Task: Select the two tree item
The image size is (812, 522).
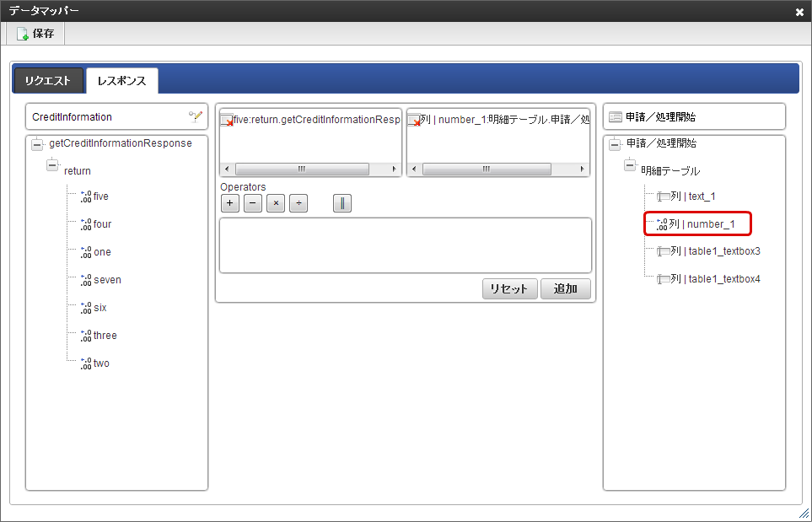Action: click(x=101, y=363)
